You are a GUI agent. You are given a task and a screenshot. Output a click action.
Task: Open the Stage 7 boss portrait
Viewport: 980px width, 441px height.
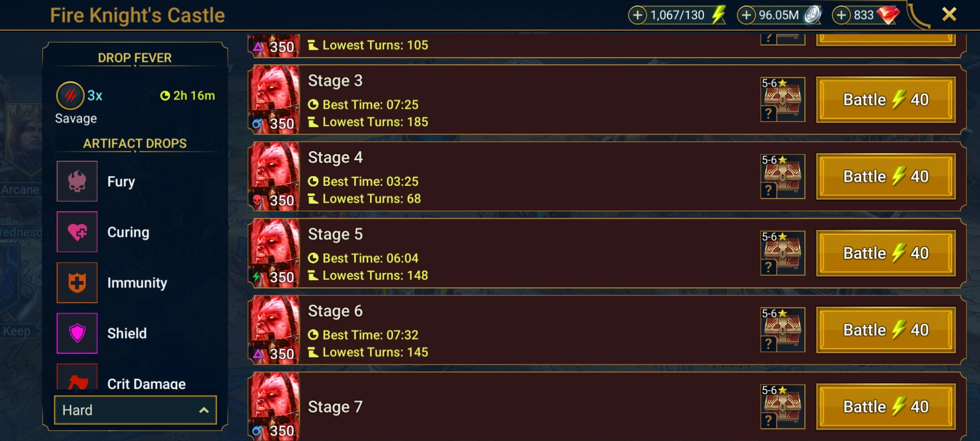(x=274, y=407)
